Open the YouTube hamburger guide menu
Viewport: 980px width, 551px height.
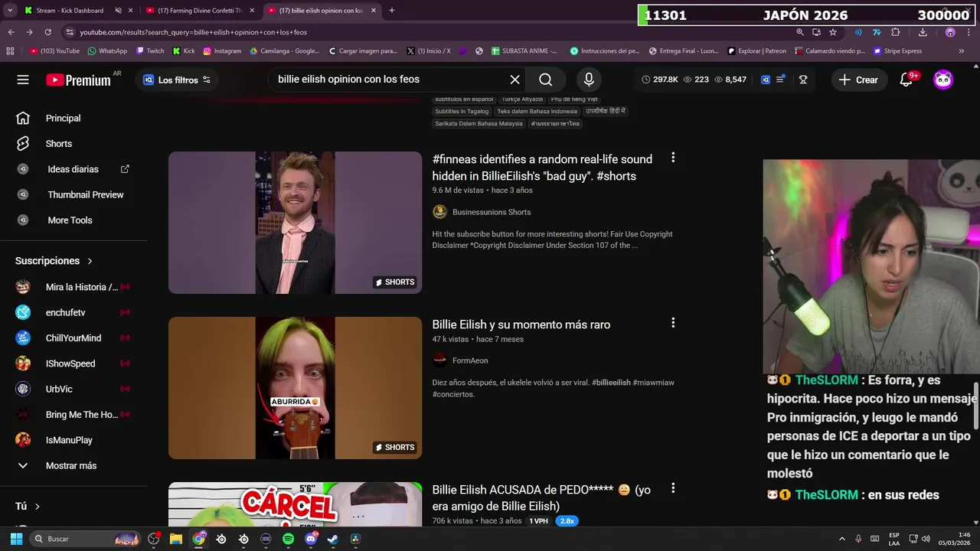coord(23,80)
